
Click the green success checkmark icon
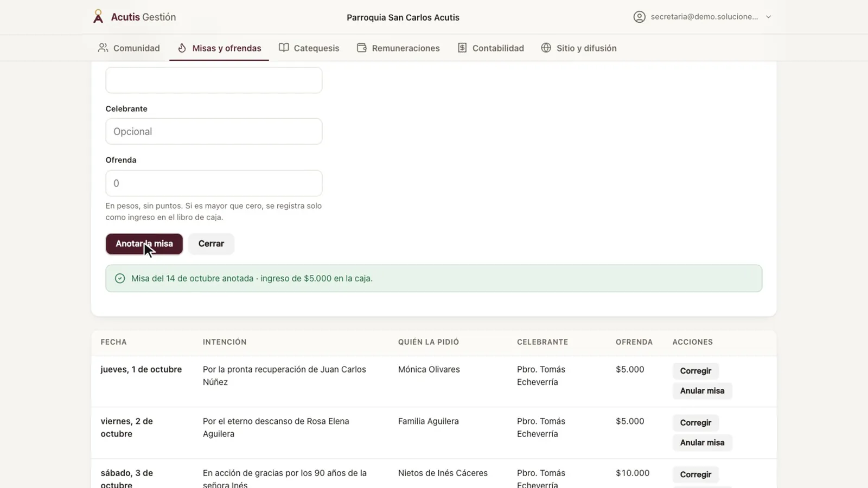coord(120,278)
